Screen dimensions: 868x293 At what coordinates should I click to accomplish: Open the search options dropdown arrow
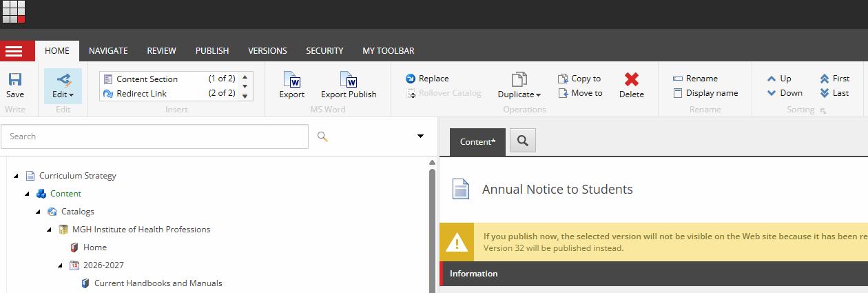pos(420,137)
